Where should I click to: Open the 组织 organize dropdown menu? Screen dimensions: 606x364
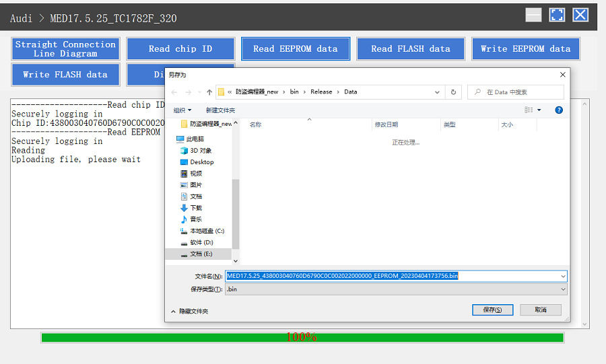(182, 110)
